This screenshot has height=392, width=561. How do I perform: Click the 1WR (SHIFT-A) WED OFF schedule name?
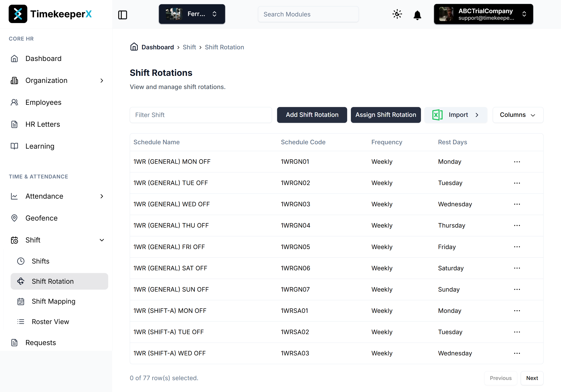(169, 353)
